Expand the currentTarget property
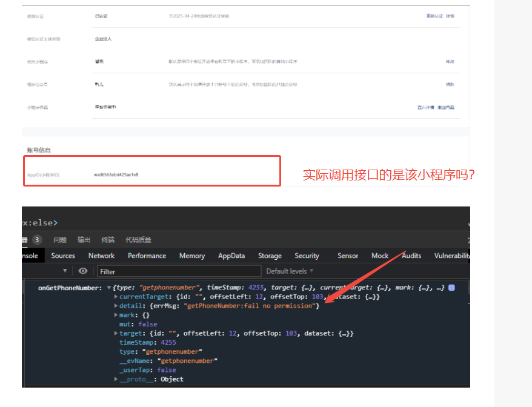The width and height of the screenshot is (532, 407). (x=116, y=297)
